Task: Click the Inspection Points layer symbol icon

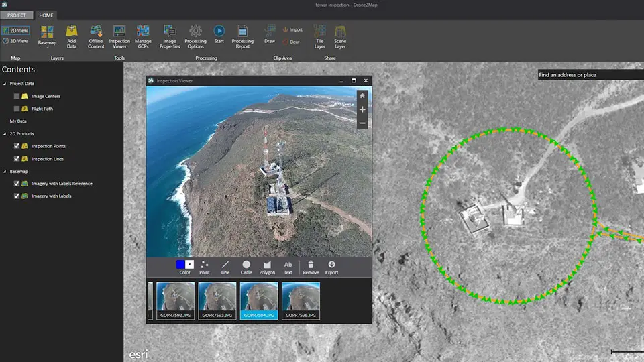Action: click(25, 146)
